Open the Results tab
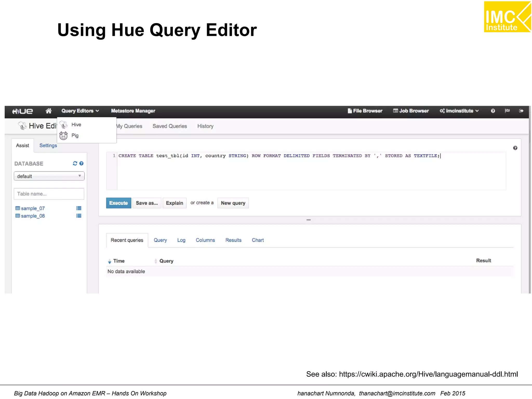This screenshot has width=532, height=399. 233,240
